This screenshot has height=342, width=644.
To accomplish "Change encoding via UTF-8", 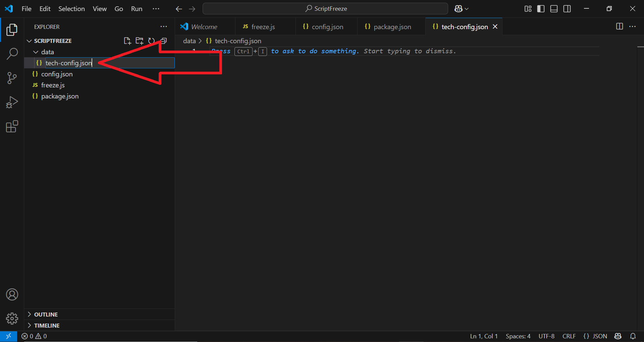I will [x=546, y=336].
